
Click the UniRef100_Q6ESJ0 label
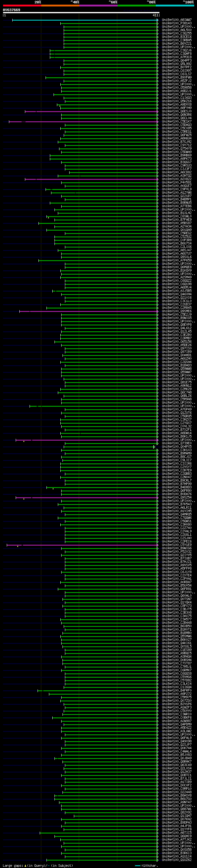(177, 111)
